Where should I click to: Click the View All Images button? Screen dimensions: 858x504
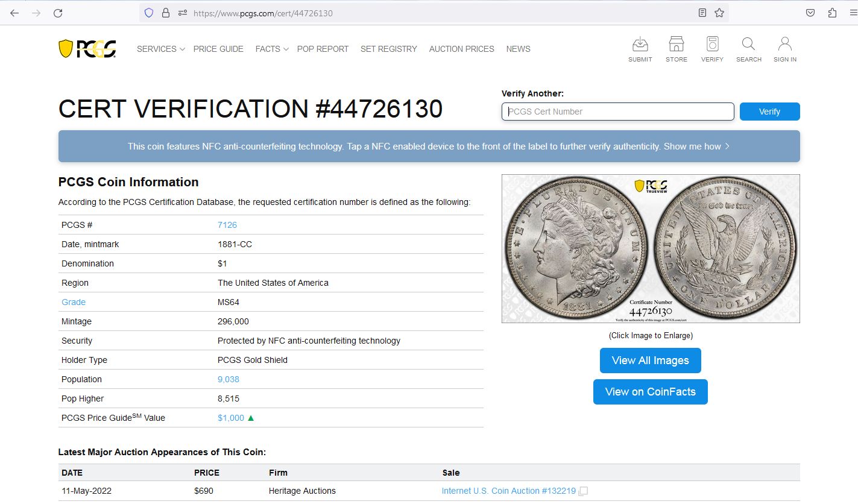point(650,361)
